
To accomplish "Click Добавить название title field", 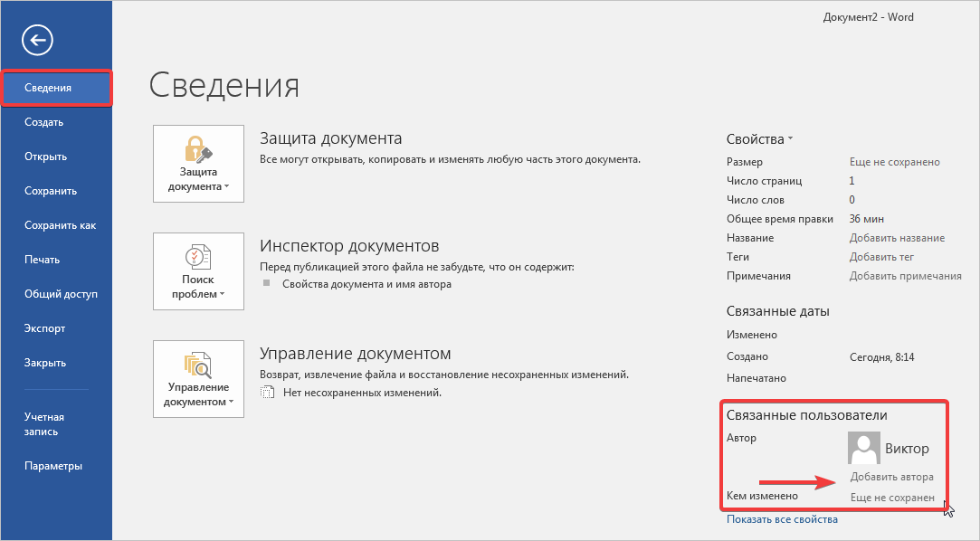I will click(x=896, y=238).
